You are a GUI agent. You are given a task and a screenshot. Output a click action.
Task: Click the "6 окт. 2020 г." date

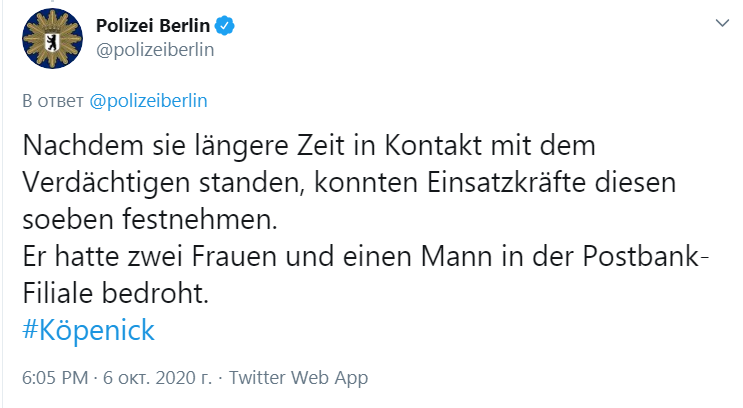point(161,378)
